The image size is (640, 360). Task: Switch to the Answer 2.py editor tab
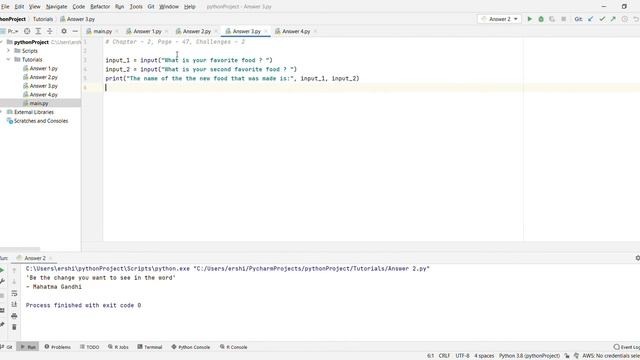coord(196,31)
